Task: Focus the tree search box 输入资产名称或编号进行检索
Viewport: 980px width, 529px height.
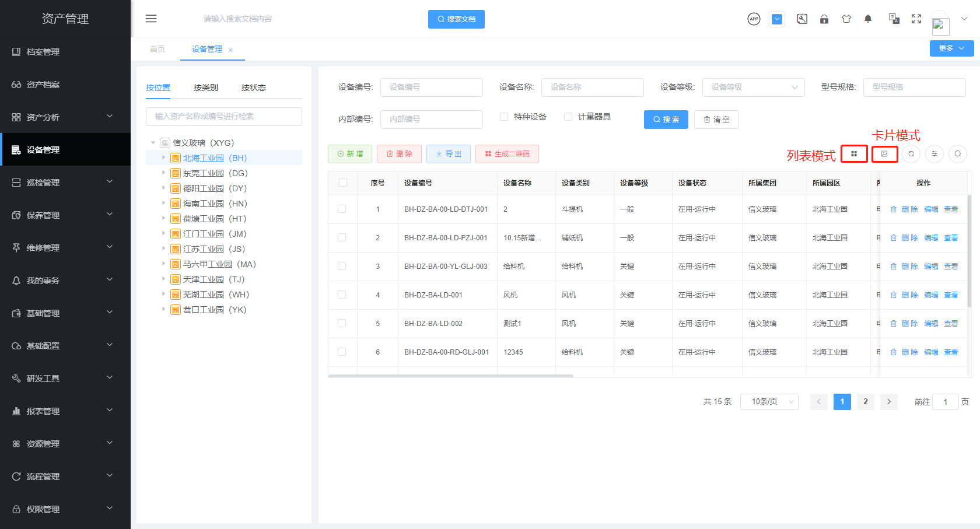Action: (x=224, y=117)
